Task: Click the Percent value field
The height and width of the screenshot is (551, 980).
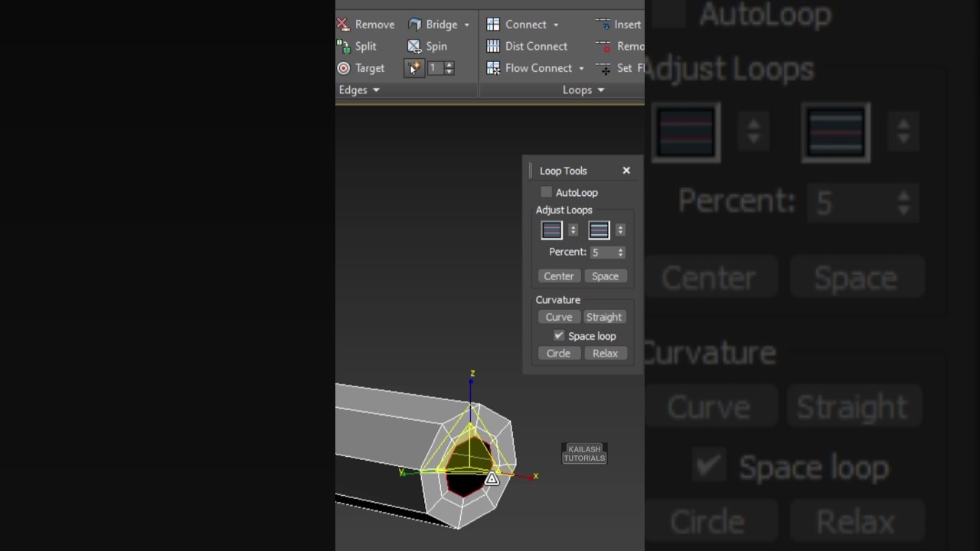Action: 603,252
